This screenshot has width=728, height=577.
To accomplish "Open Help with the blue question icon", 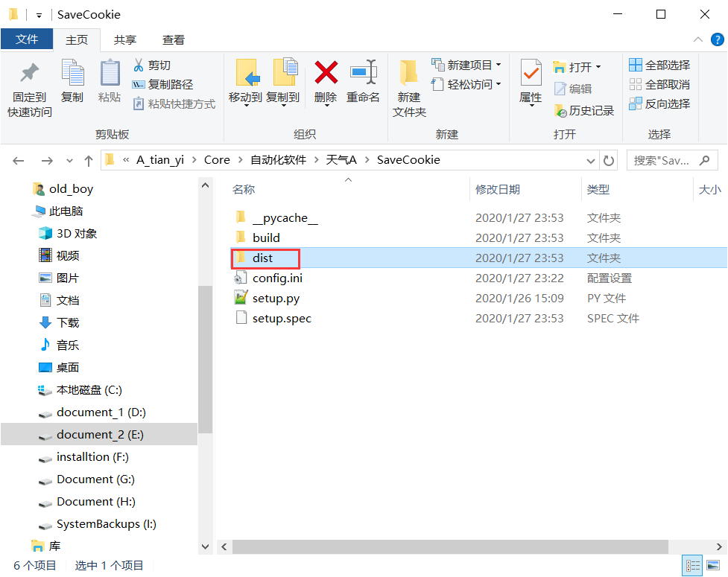I will 718,40.
